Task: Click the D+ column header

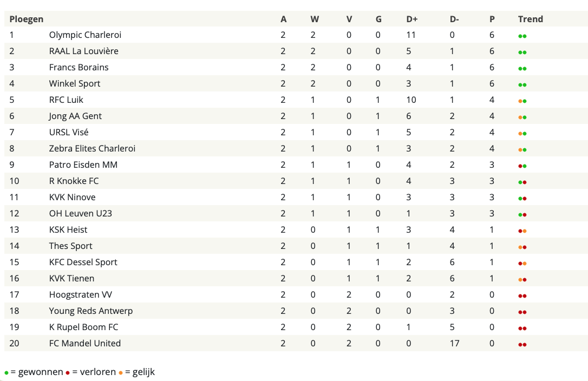Action: click(x=411, y=19)
